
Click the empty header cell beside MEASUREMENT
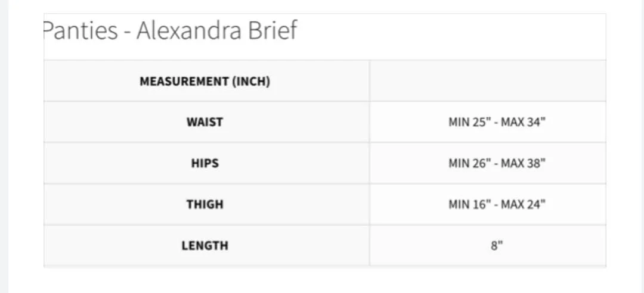pyautogui.click(x=488, y=81)
